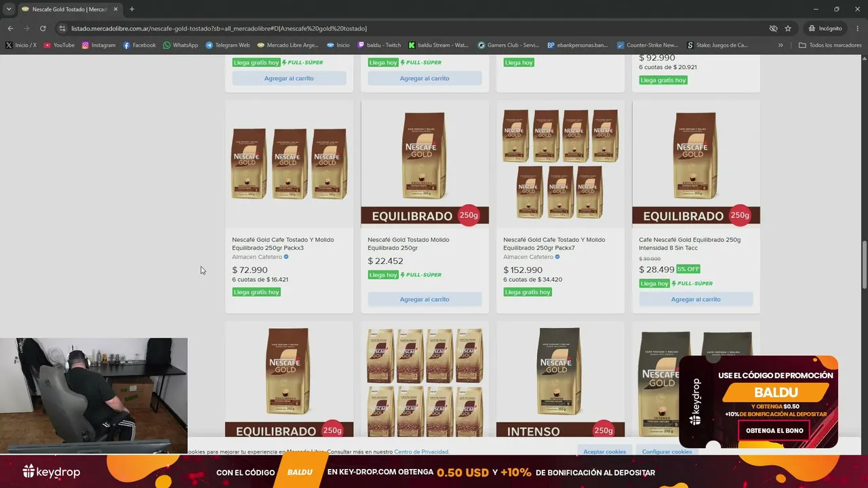Click Configurar cookies button

coord(667,451)
